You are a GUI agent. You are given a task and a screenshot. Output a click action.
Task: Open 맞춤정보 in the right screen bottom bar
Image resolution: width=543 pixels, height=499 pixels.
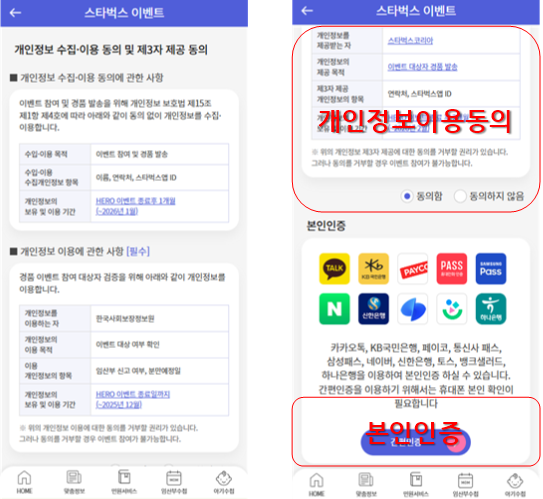[366, 484]
